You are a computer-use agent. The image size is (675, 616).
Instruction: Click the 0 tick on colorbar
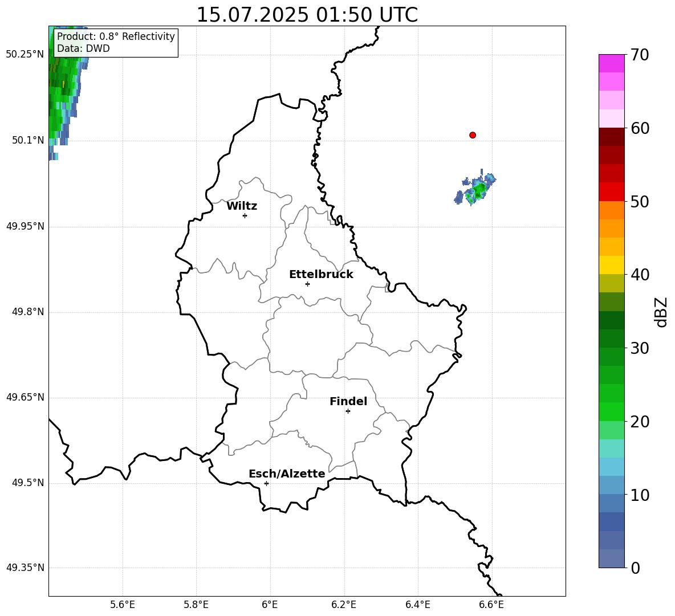click(635, 568)
